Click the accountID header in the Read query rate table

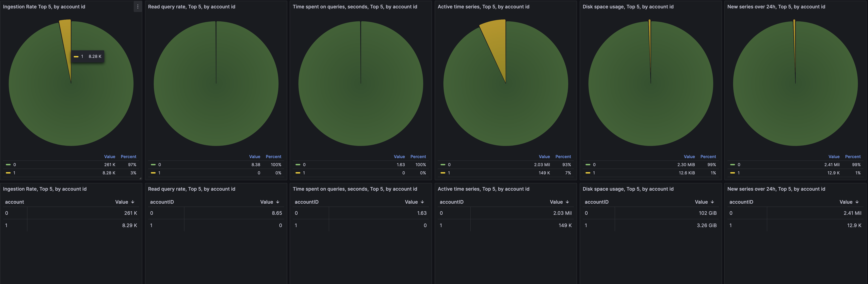pos(162,202)
